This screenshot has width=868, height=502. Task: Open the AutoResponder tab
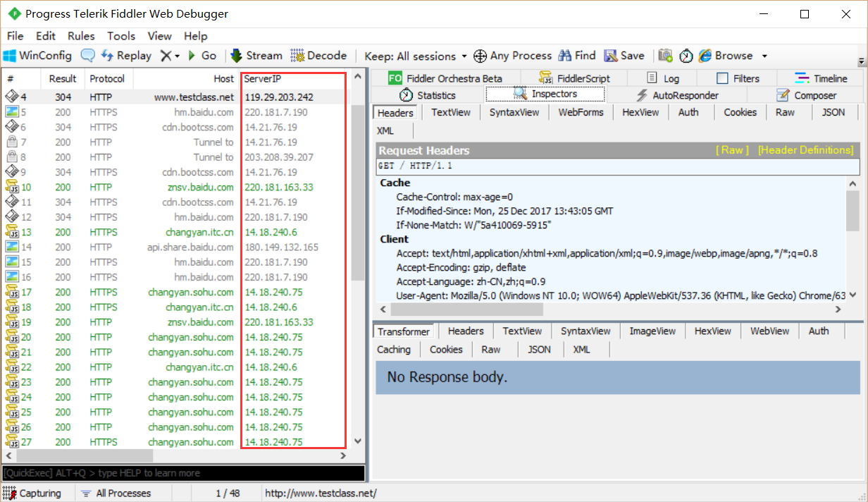pos(677,95)
